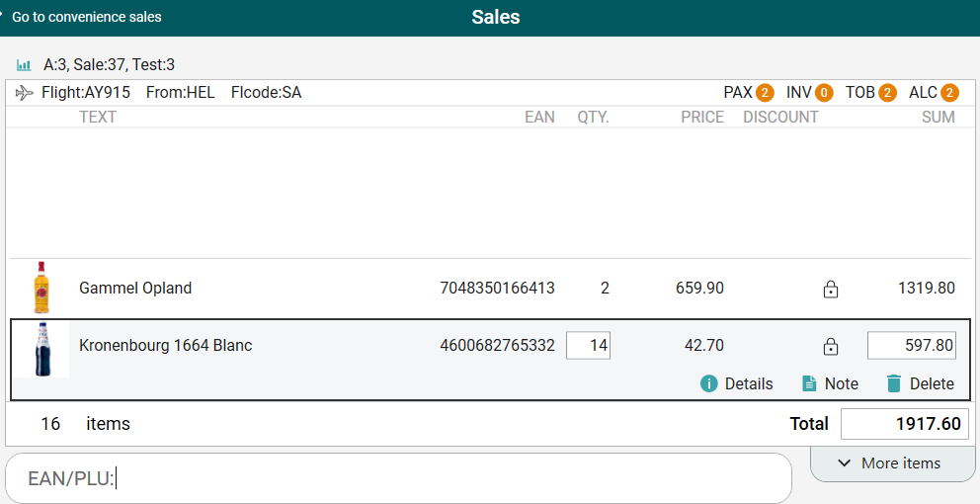Click the bar chart statistics icon
The image size is (980, 504).
24,65
